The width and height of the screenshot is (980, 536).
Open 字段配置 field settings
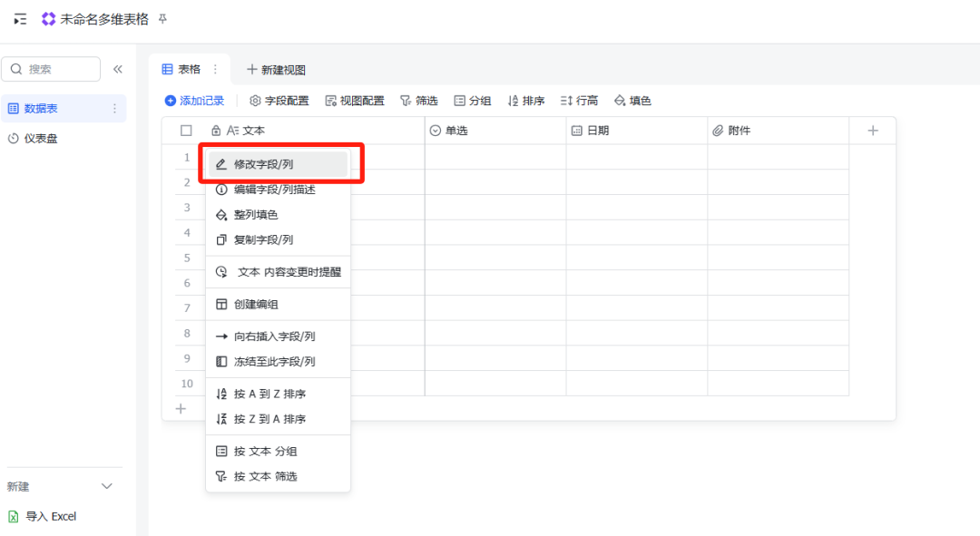pos(279,101)
